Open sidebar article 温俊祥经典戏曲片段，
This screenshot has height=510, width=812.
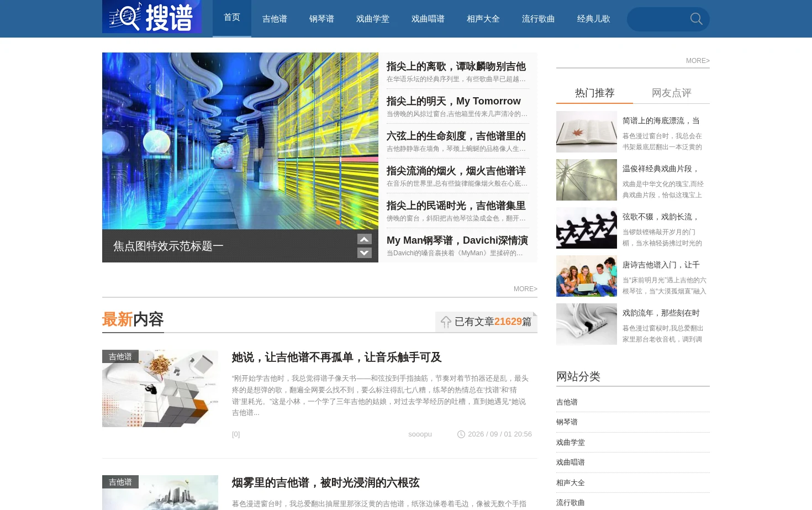(x=661, y=169)
